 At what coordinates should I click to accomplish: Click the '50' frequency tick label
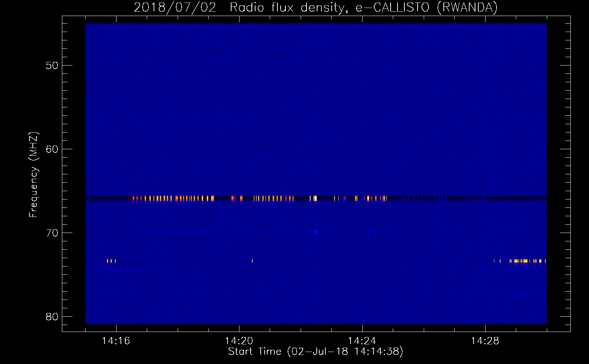coord(52,66)
